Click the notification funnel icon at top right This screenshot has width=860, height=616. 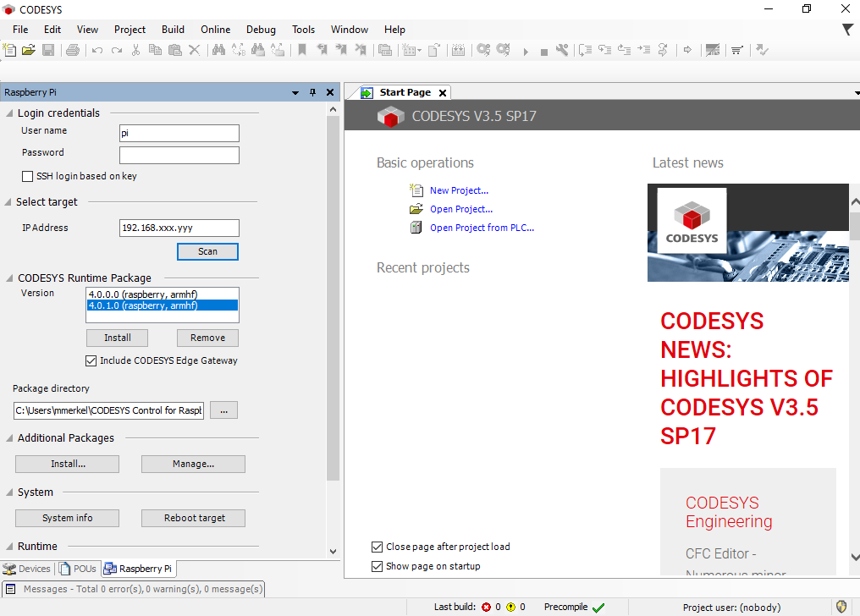click(847, 30)
